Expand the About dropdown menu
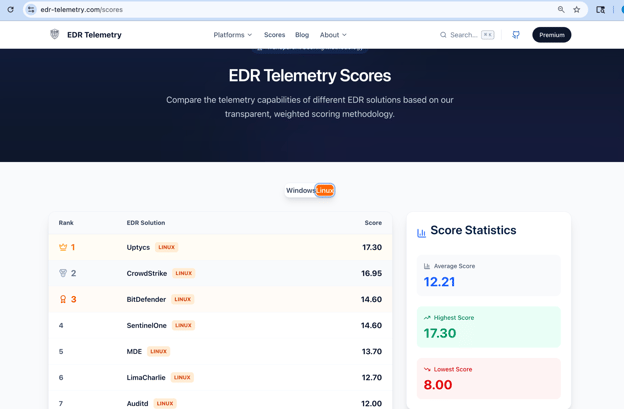624x409 pixels. tap(333, 35)
